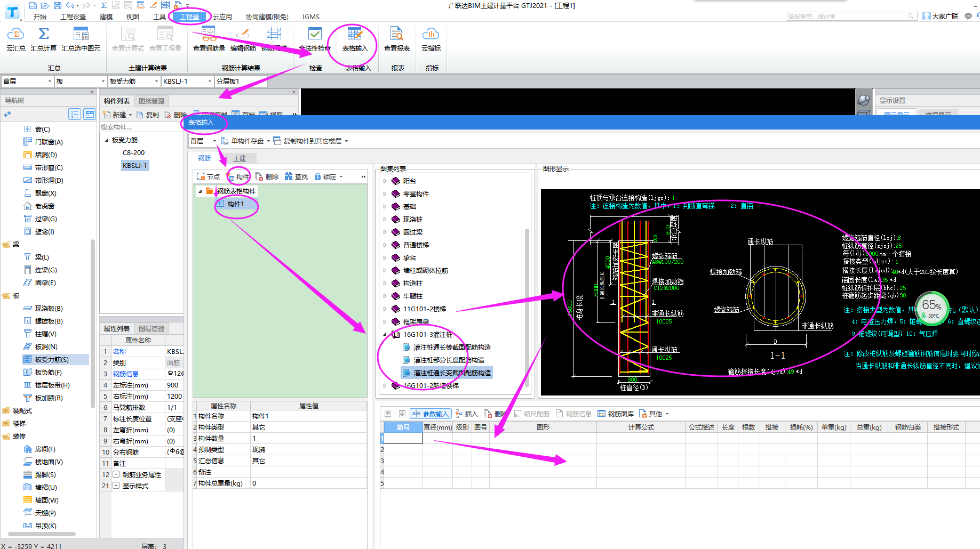Click save icon in quick access toolbar

coord(58,5)
